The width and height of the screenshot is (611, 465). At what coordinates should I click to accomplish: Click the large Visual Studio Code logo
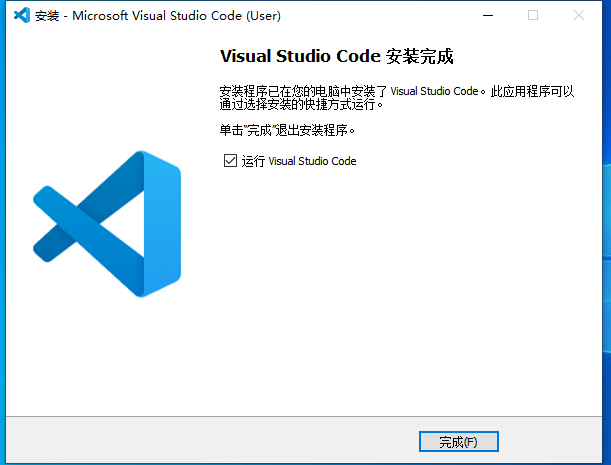(107, 224)
